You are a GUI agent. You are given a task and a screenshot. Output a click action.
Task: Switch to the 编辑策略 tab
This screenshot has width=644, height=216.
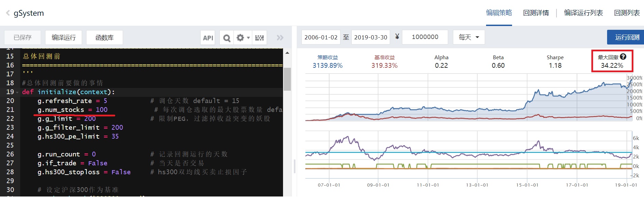coord(499,13)
